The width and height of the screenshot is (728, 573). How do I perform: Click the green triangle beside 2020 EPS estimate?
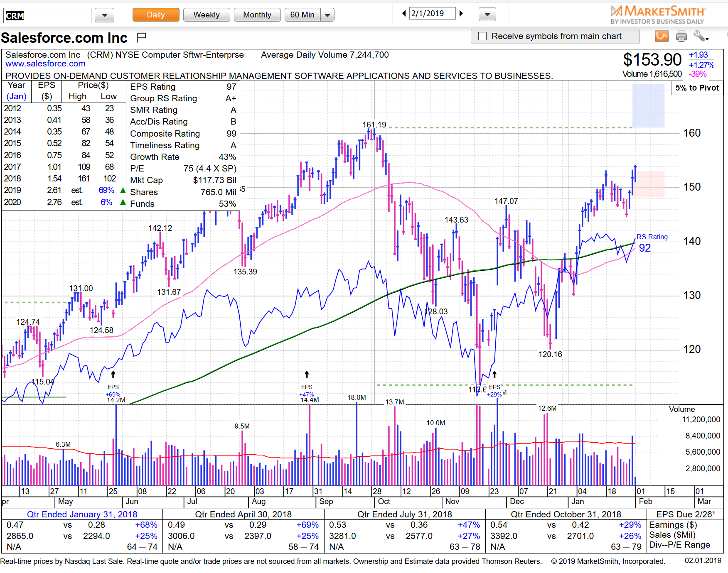click(123, 202)
